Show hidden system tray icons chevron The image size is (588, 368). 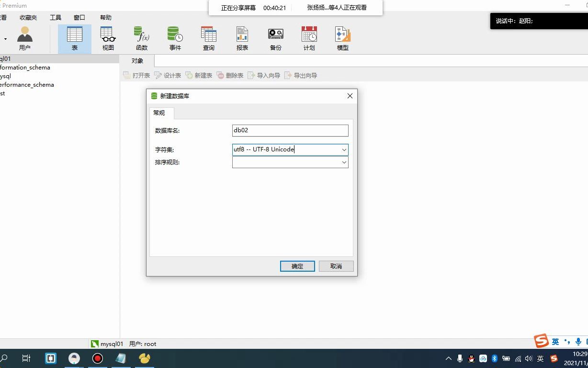pyautogui.click(x=449, y=358)
